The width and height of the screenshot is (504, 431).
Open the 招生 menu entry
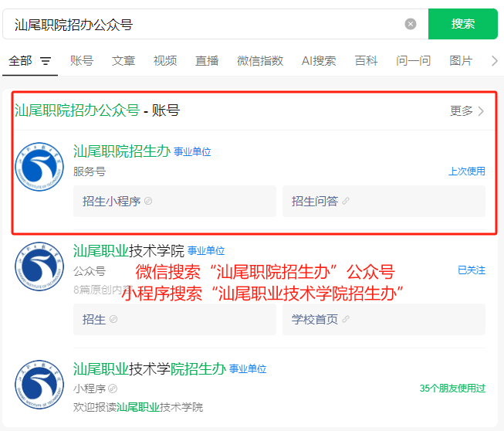[x=174, y=320]
